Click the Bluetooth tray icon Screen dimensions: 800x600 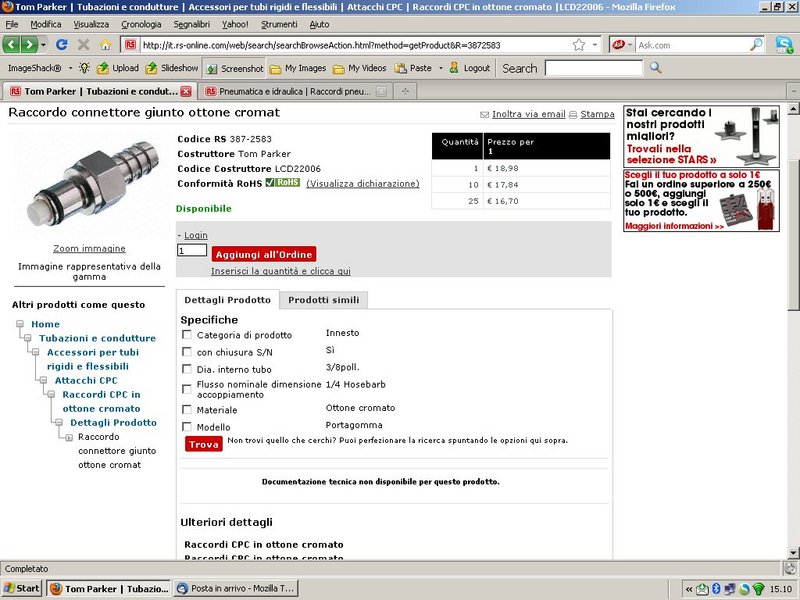(x=716, y=589)
